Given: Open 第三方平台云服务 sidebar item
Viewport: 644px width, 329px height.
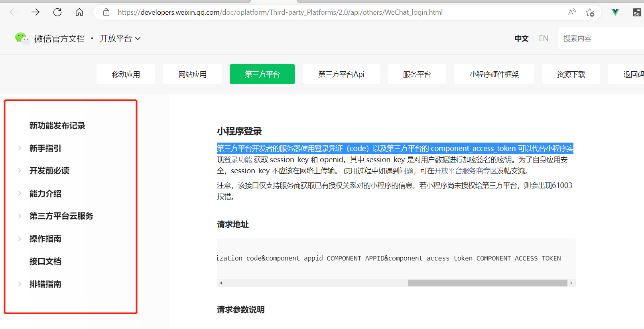Looking at the screenshot, I should click(61, 216).
